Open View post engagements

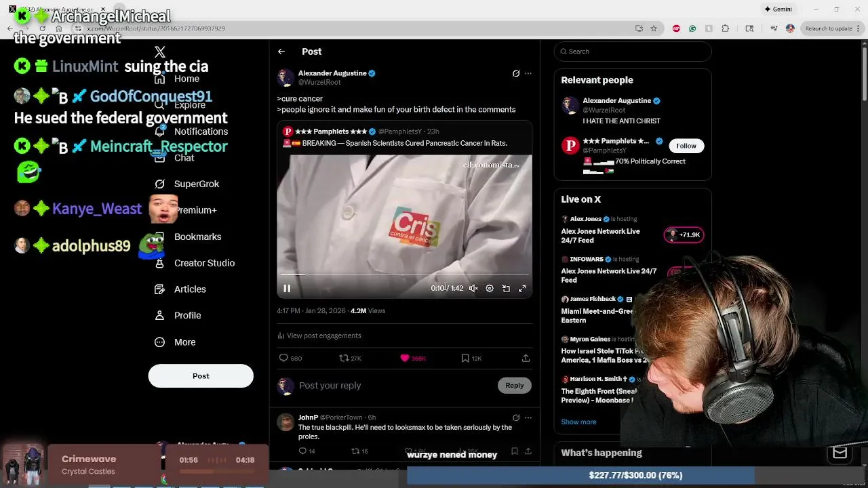pos(319,335)
